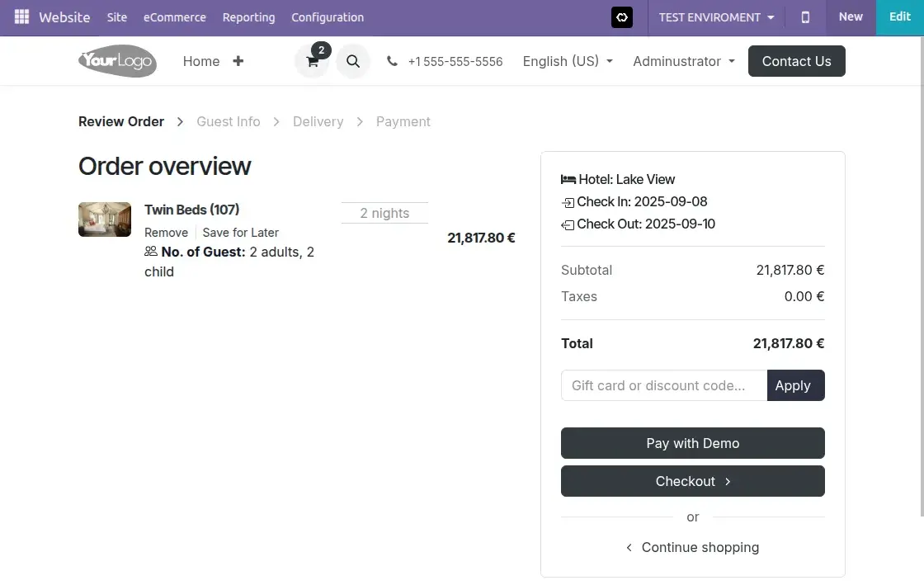The width and height of the screenshot is (924, 585).
Task: Click the Continue shopping link
Action: pyautogui.click(x=700, y=547)
